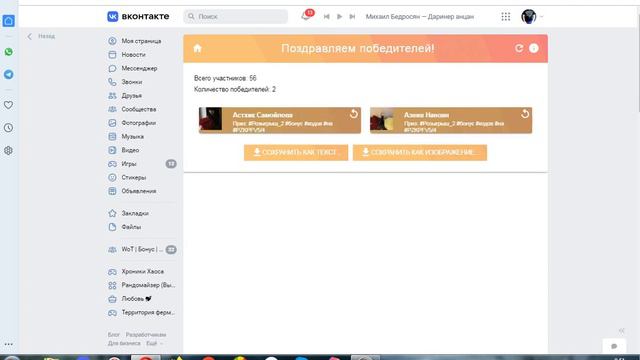Open the track title Михаил Бедросян
This screenshot has width=640, height=360.
pyautogui.click(x=420, y=17)
